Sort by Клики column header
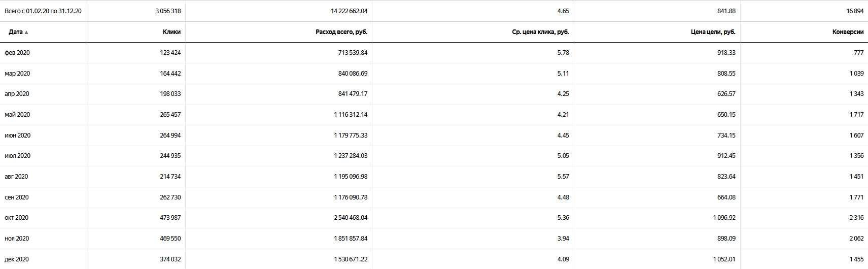Screen dimensions: 868x269 pos(171,32)
